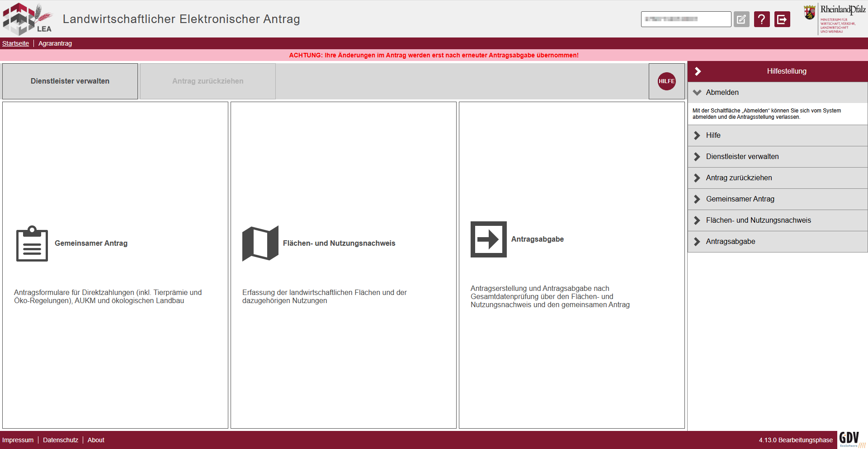868x449 pixels.
Task: Open help via the question mark icon
Action: click(762, 19)
